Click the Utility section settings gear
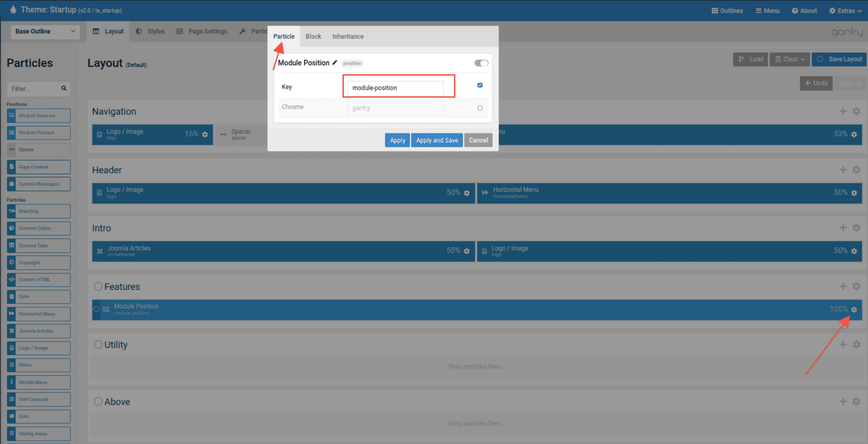The height and width of the screenshot is (444, 868). click(856, 344)
